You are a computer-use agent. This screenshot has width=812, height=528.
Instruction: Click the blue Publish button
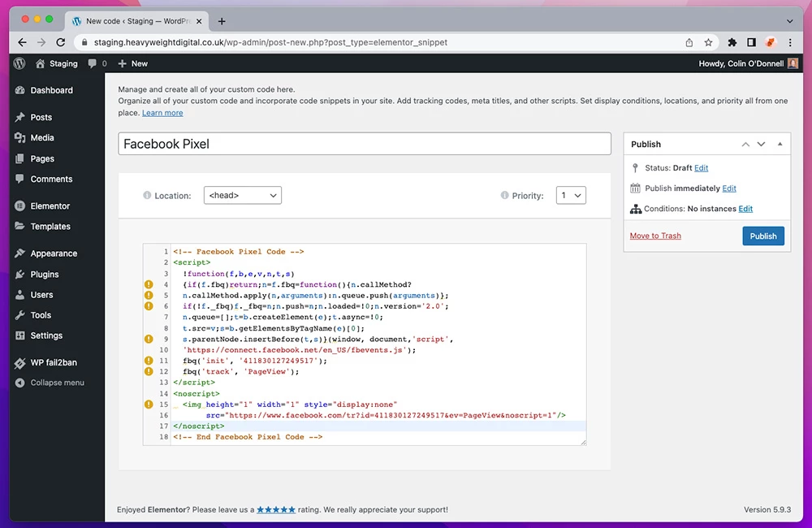tap(762, 236)
